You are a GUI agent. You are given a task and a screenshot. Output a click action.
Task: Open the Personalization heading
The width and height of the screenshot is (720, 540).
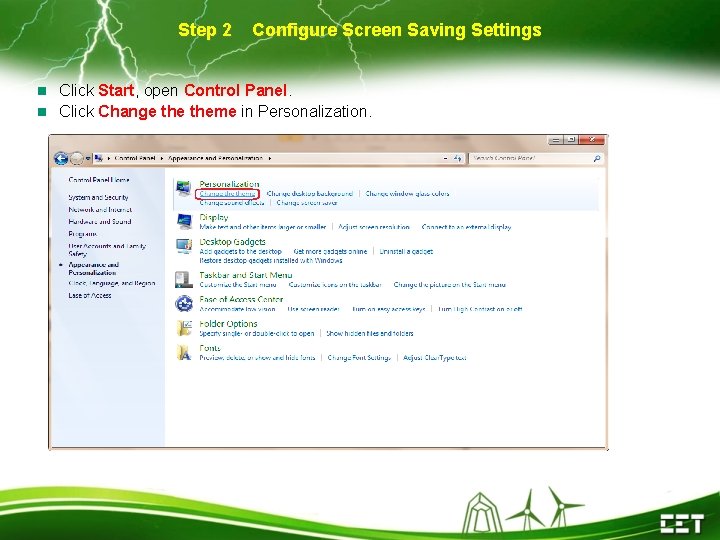pos(229,184)
